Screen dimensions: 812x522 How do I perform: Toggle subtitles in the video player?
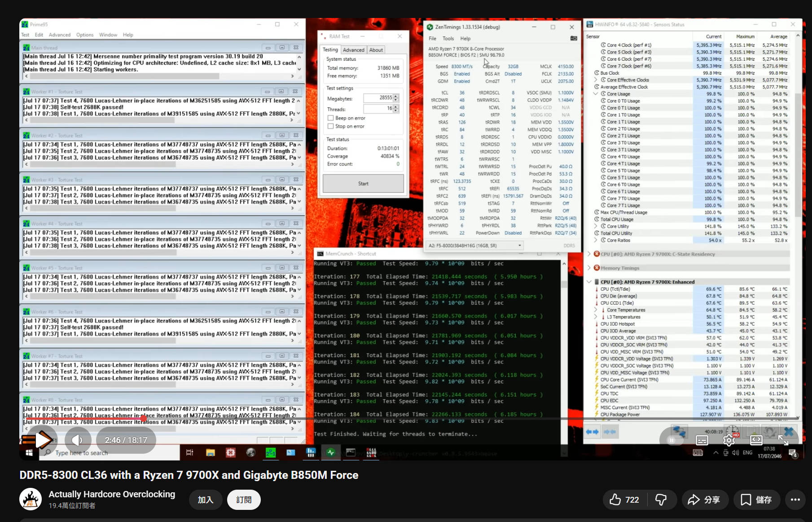click(702, 440)
